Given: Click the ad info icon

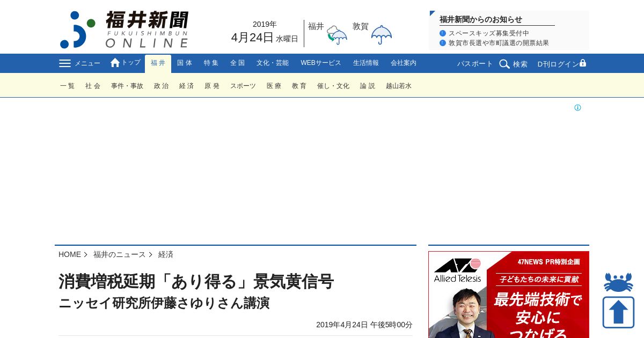Looking at the screenshot, I should pos(577,108).
